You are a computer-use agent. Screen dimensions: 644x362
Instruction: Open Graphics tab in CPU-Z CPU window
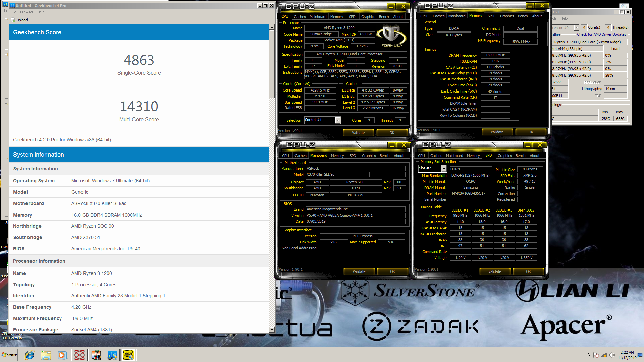coord(368,17)
